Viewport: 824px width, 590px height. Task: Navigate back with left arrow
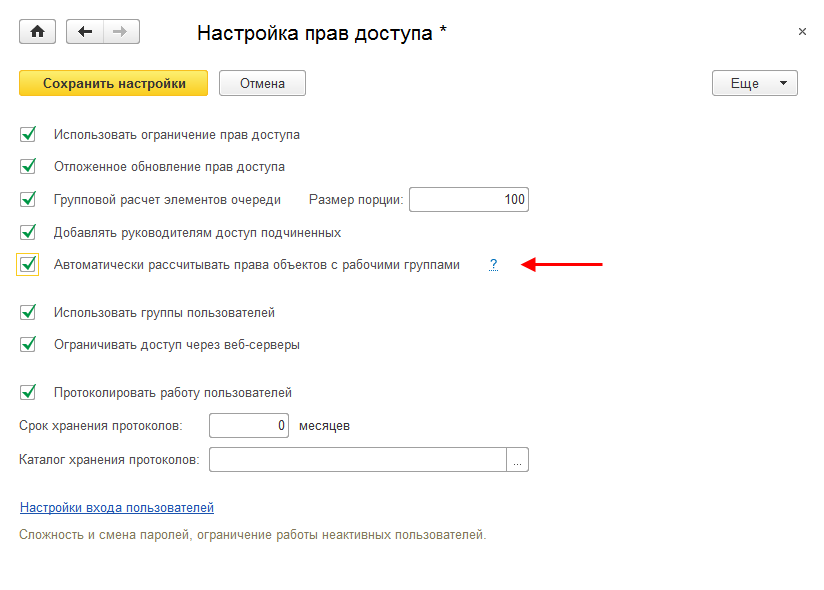tap(85, 32)
